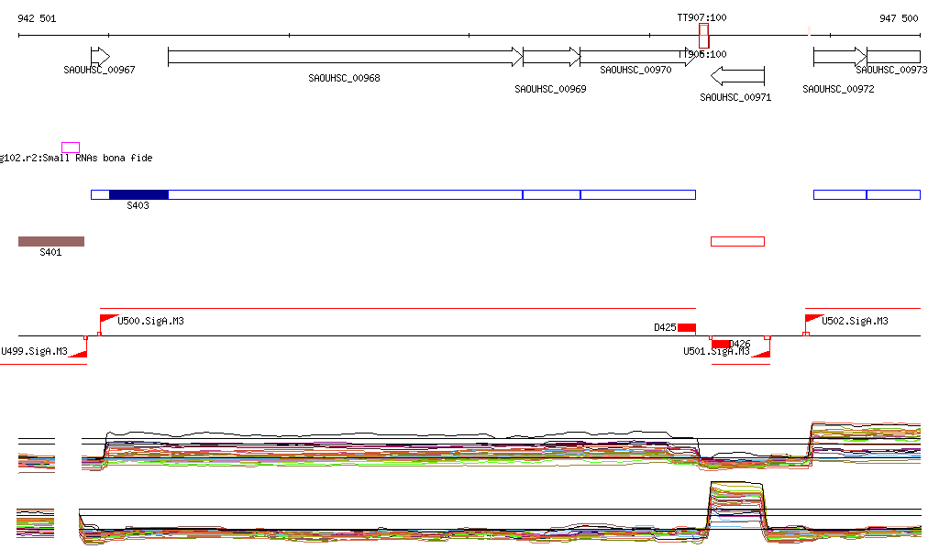Viewport: 939px width, 560px height.
Task: Click the S403 label
Action: click(138, 206)
